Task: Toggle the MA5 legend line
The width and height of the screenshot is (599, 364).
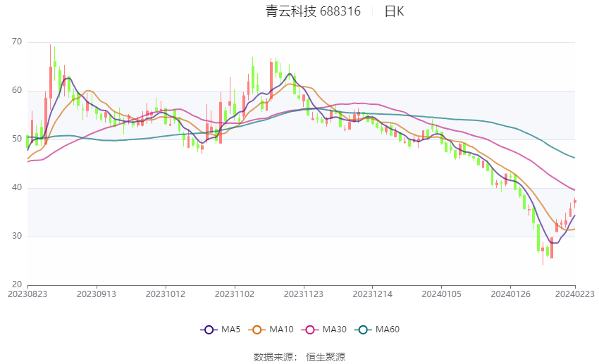Action: [221, 330]
